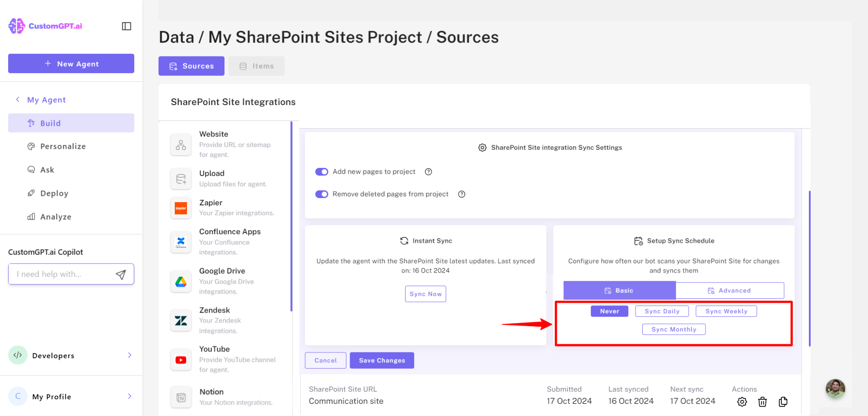Viewport: 868px width, 416px height.
Task: Open the Ask menu item
Action: pyautogui.click(x=71, y=170)
